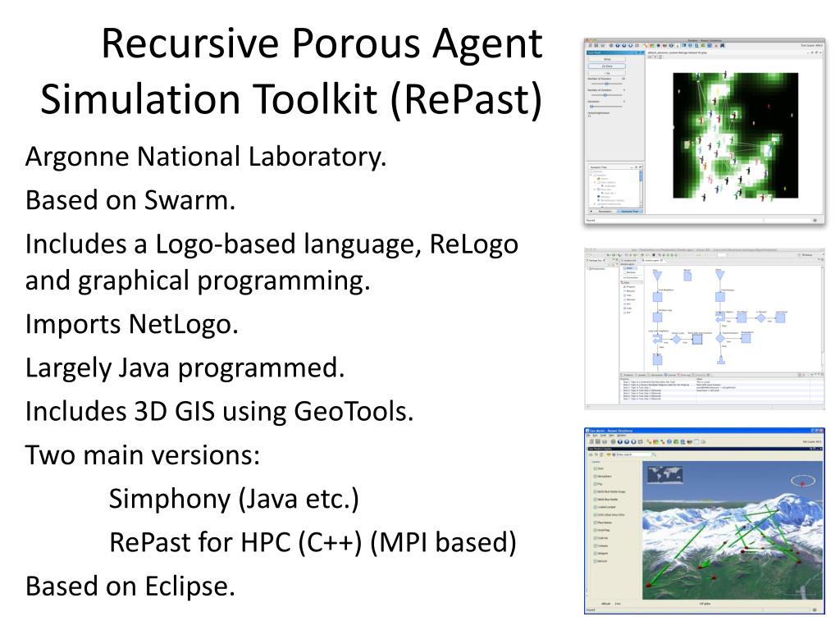The width and height of the screenshot is (840, 630).
Task: Pick the Decision item in palette
Action: [629, 300]
